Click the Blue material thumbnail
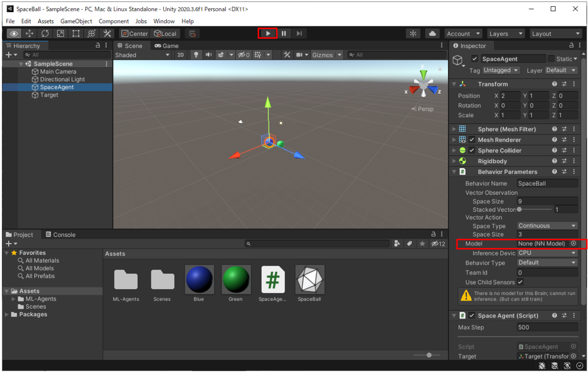 coord(199,280)
